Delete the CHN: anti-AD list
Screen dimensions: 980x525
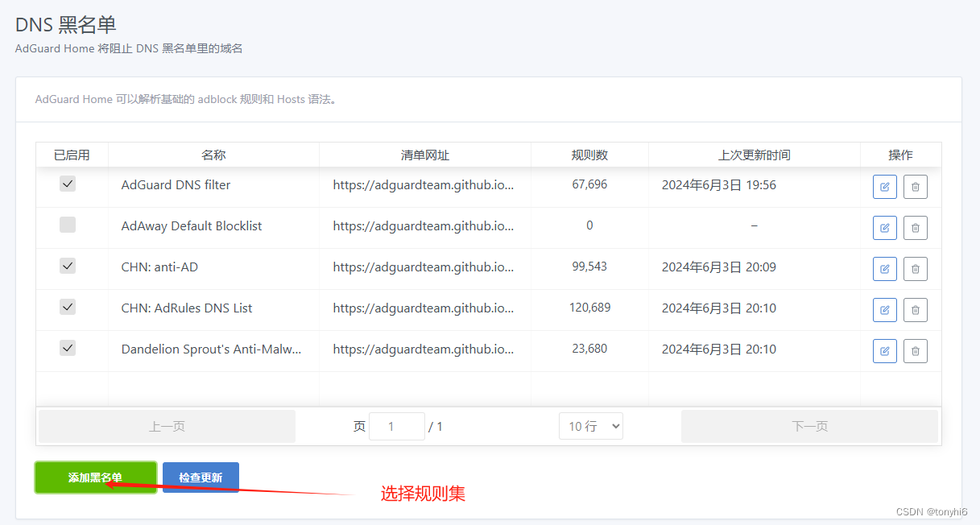(x=915, y=269)
